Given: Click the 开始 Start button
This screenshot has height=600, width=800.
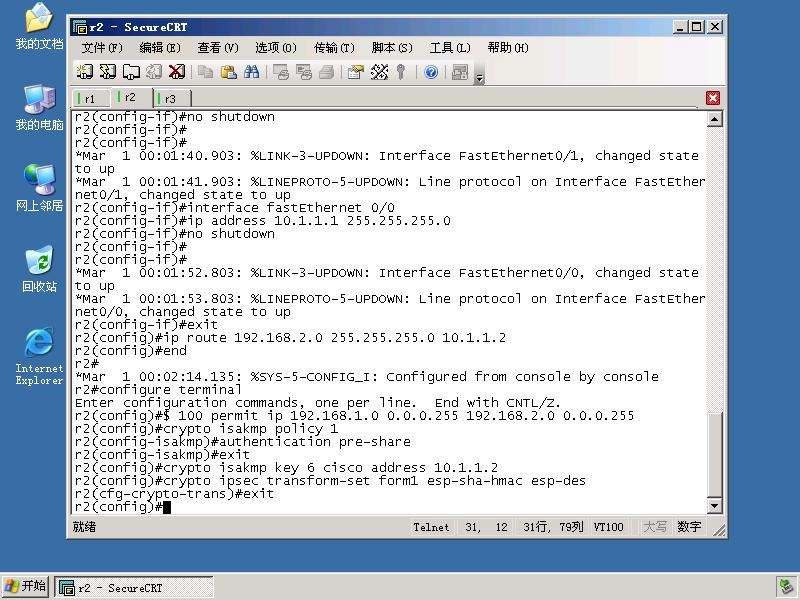Looking at the screenshot, I should point(26,586).
